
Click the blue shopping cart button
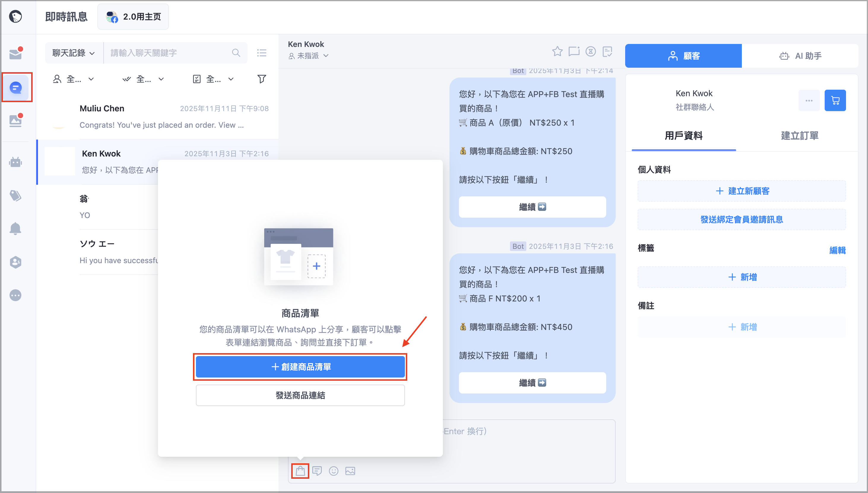tap(835, 100)
